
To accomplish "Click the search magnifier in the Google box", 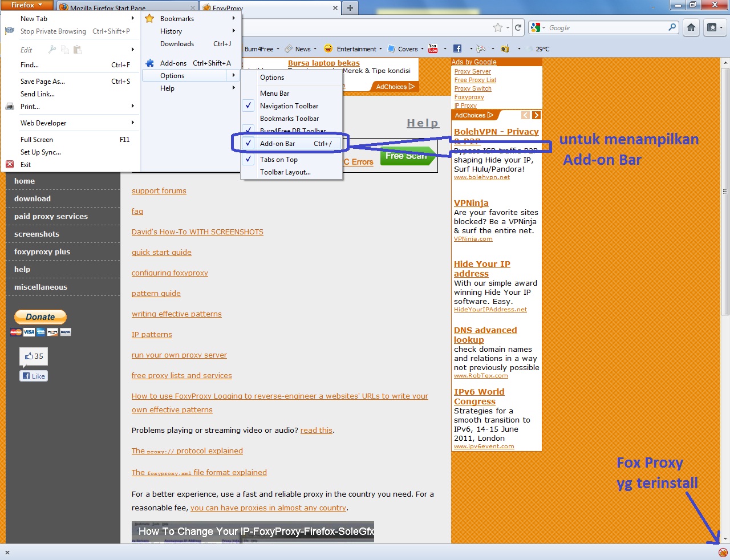I will [672, 27].
